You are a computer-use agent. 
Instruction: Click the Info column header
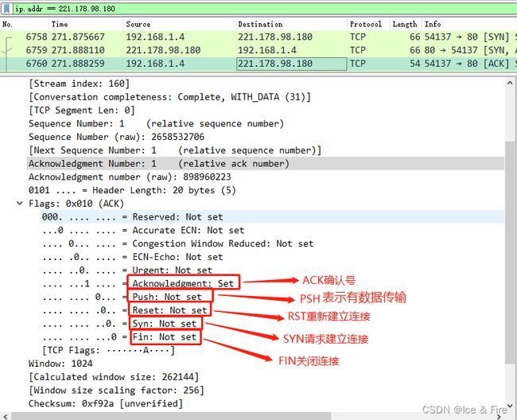pos(433,24)
